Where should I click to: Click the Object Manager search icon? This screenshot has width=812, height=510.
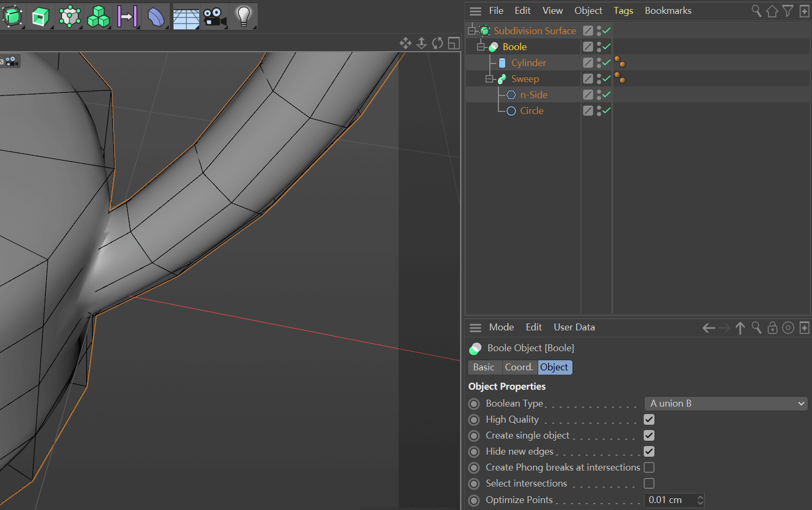[x=756, y=11]
